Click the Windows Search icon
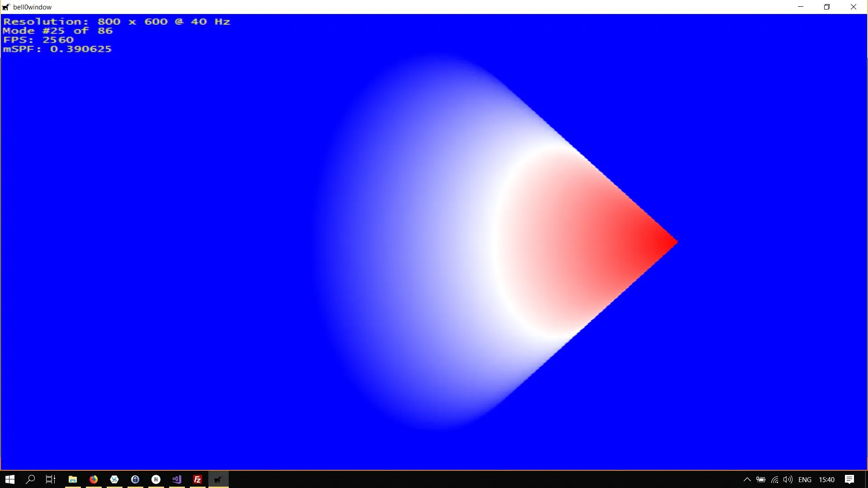The height and width of the screenshot is (488, 868). click(30, 479)
